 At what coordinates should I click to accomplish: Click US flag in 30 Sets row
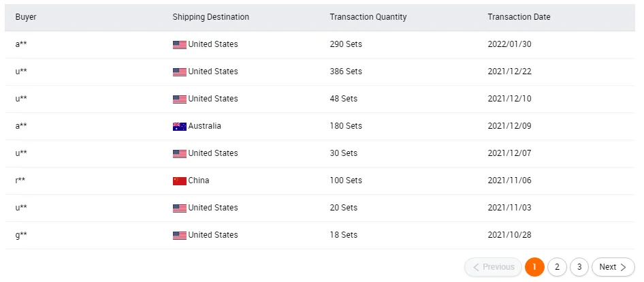pyautogui.click(x=179, y=154)
